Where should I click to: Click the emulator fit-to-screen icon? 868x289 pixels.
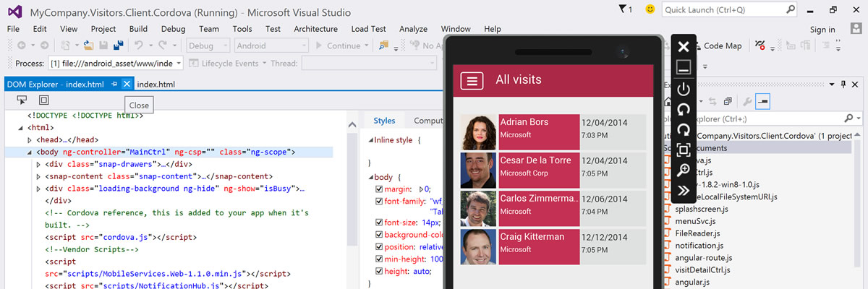tap(683, 150)
